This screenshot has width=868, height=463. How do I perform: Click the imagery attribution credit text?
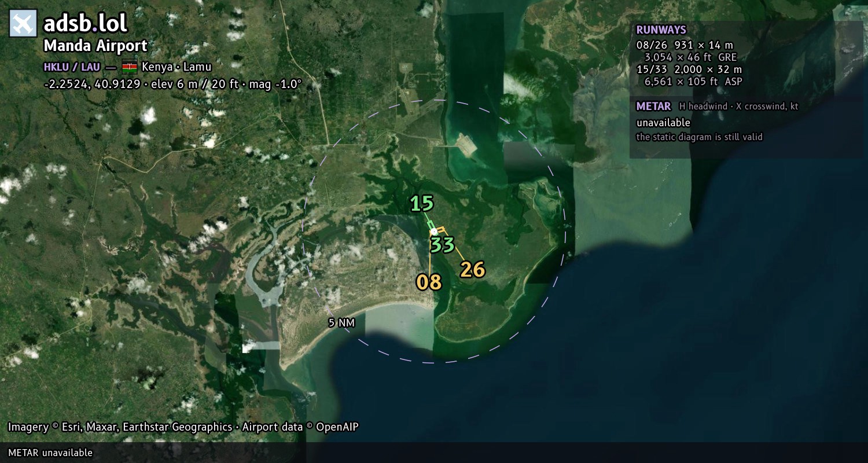pos(183,427)
